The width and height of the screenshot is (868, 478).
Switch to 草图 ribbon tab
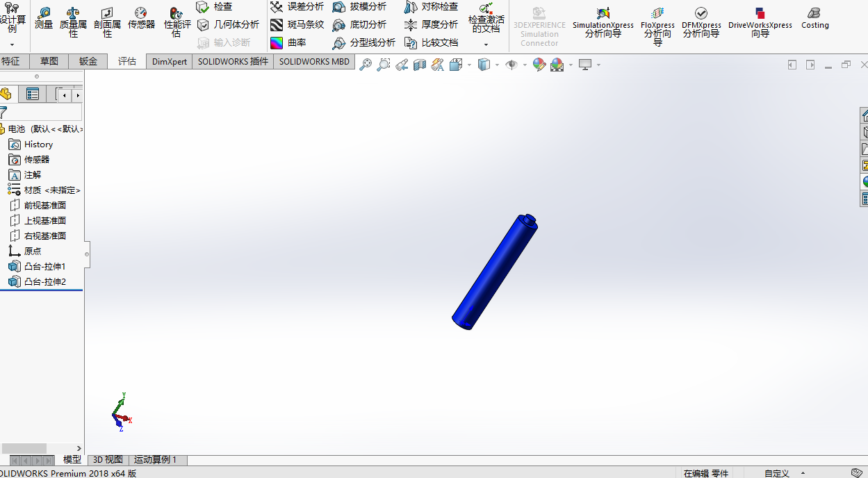point(49,61)
